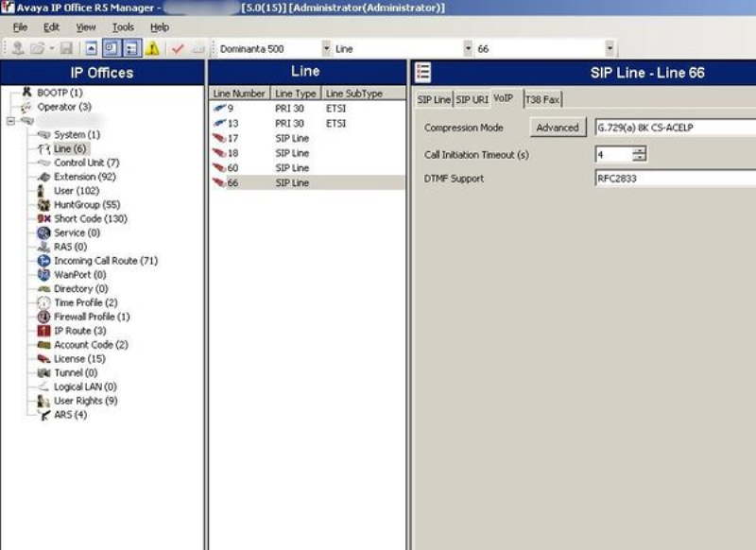Screen dimensions: 756x550
Task: Open the Help menu
Action: [x=160, y=27]
